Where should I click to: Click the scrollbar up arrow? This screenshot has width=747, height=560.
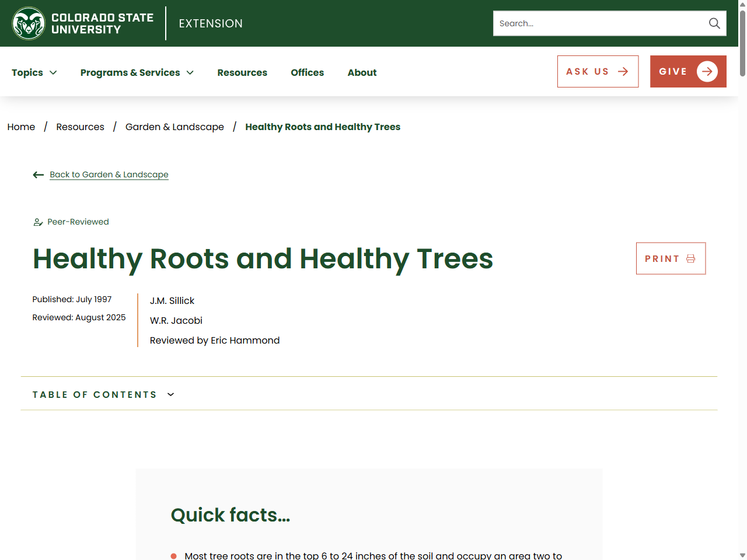(742, 4)
